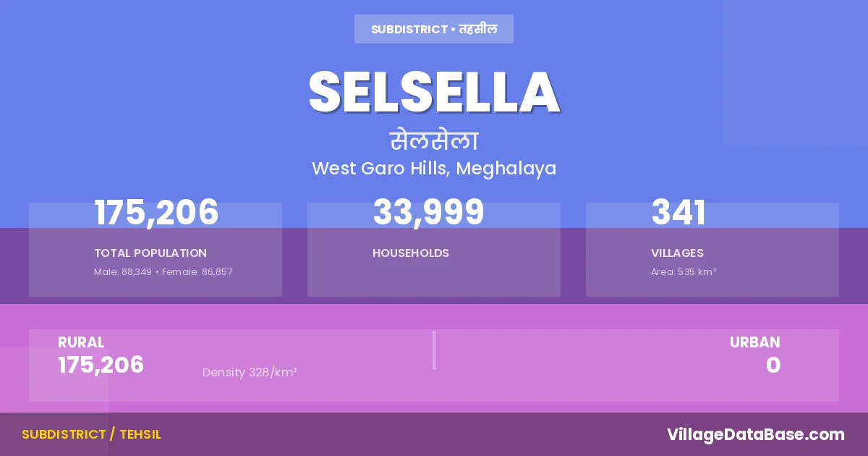
Task: Open the VillageDataBase.com link
Action: tap(755, 434)
